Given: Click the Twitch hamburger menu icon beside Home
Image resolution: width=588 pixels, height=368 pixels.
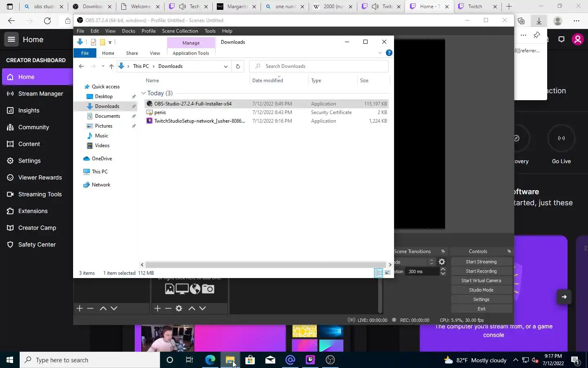Looking at the screenshot, I should [11, 39].
